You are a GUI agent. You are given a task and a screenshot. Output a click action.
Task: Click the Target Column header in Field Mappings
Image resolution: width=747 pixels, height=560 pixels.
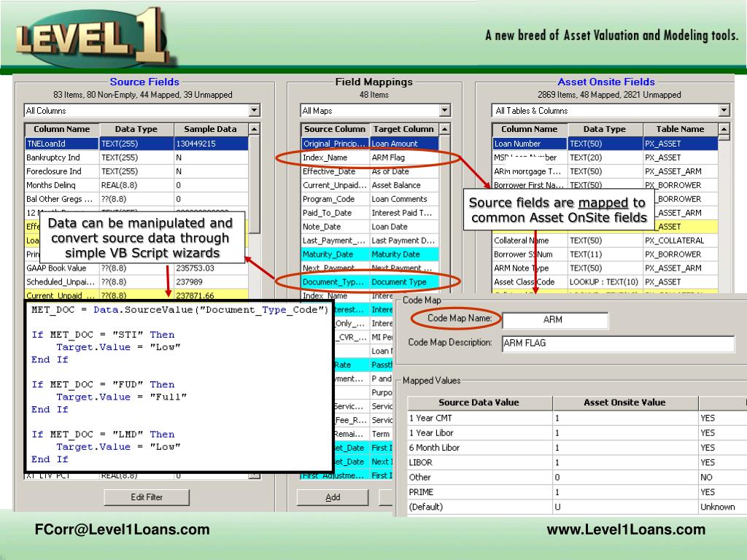[x=403, y=129]
